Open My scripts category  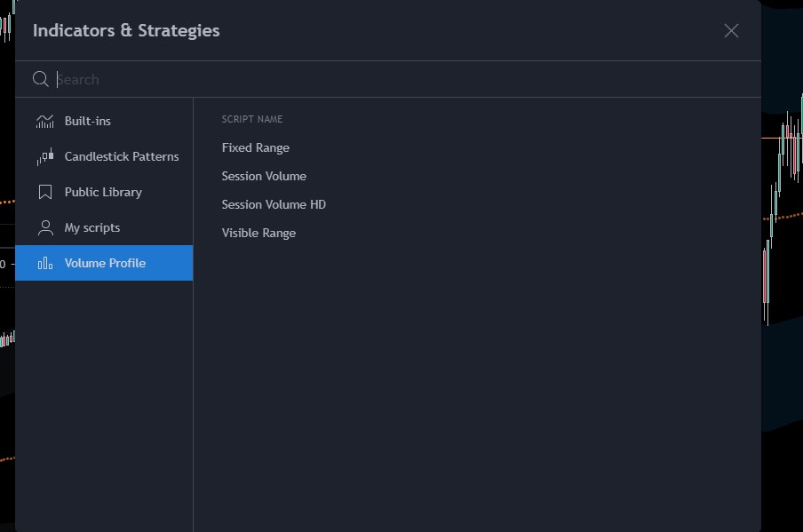[x=104, y=228]
